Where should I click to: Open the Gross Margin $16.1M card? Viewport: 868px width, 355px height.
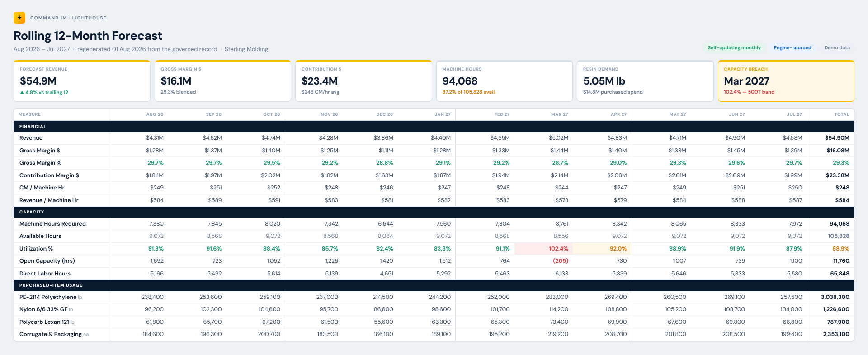coord(223,81)
